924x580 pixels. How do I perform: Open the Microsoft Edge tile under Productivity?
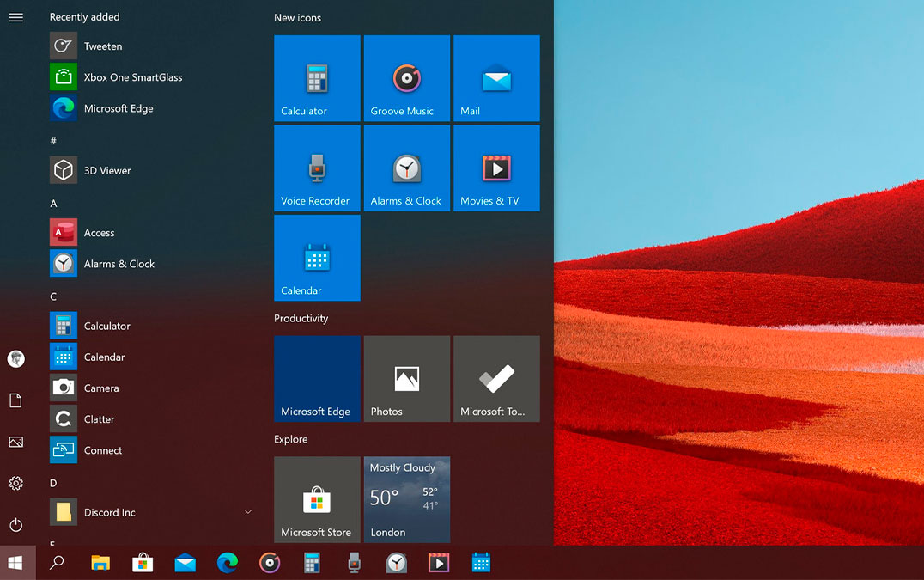coord(317,378)
